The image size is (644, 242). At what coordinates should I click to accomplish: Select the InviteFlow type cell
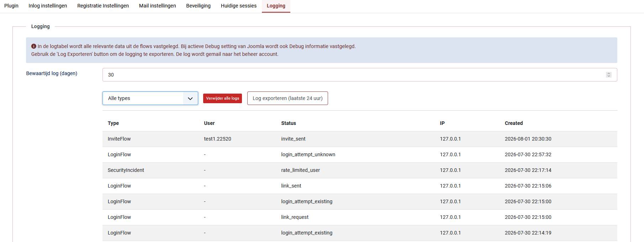coord(119,139)
